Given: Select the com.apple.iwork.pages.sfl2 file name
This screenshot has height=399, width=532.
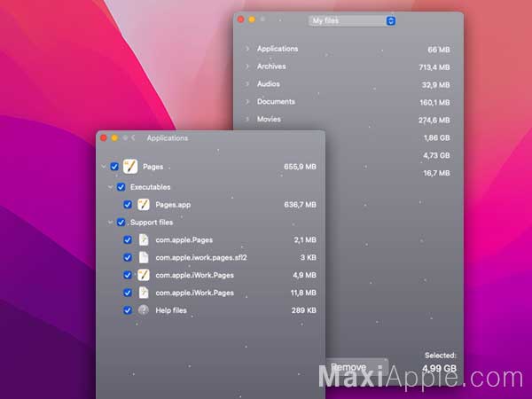Looking at the screenshot, I should click(x=201, y=257).
